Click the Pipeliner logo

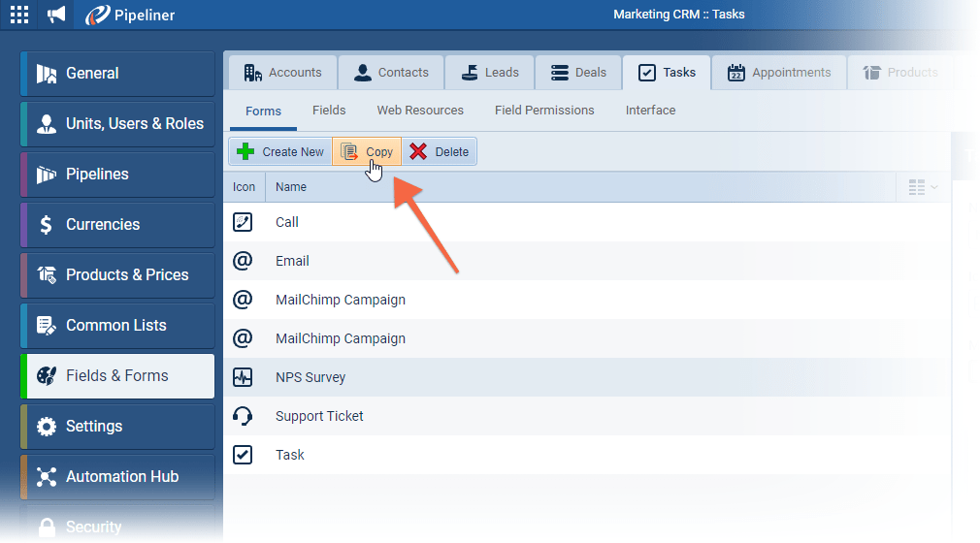[130, 15]
